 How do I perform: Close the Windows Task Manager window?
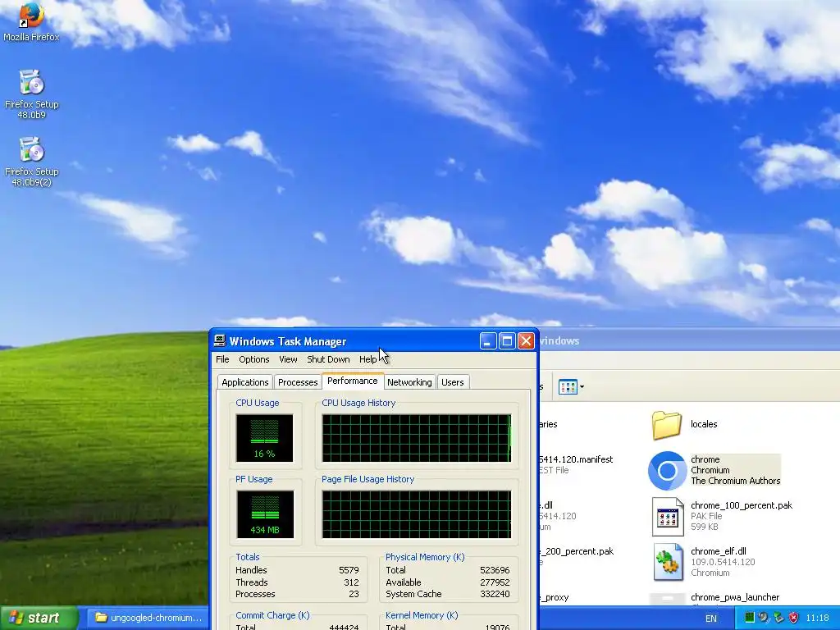point(526,340)
